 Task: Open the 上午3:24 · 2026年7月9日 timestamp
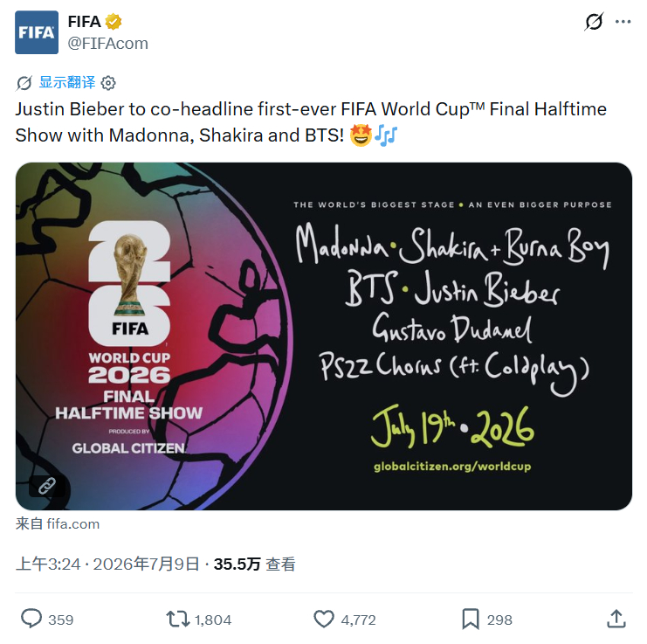coord(107,564)
